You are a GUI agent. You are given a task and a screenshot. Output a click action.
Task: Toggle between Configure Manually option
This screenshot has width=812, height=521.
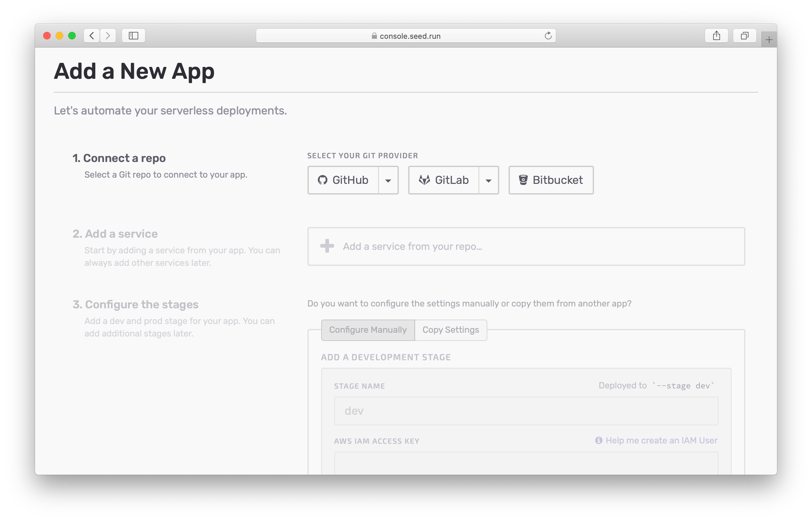point(368,330)
